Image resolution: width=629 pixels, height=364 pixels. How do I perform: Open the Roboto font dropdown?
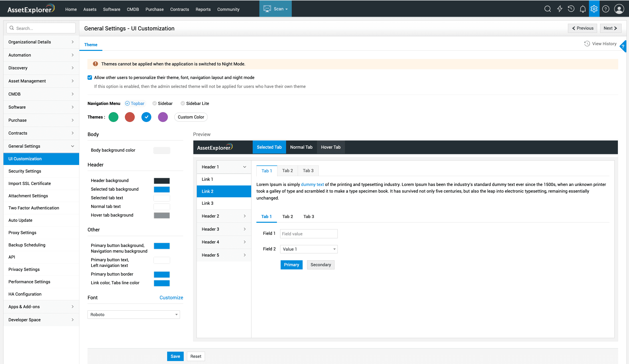pos(134,315)
